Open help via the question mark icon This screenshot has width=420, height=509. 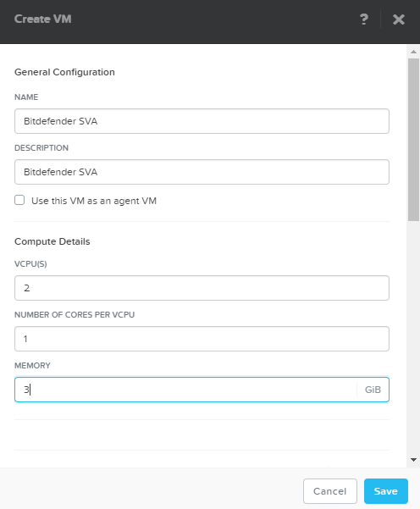click(x=364, y=19)
